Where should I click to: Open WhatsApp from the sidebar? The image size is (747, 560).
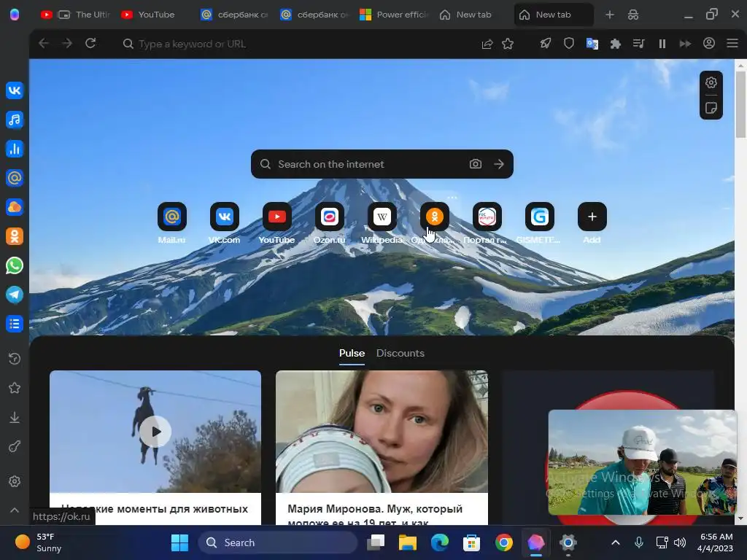pos(15,265)
